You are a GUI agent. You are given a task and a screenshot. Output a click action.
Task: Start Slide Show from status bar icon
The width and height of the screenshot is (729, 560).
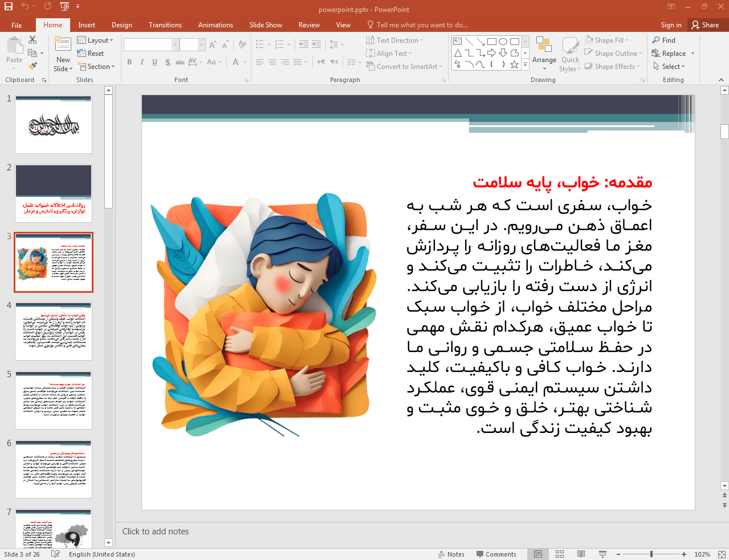point(602,554)
